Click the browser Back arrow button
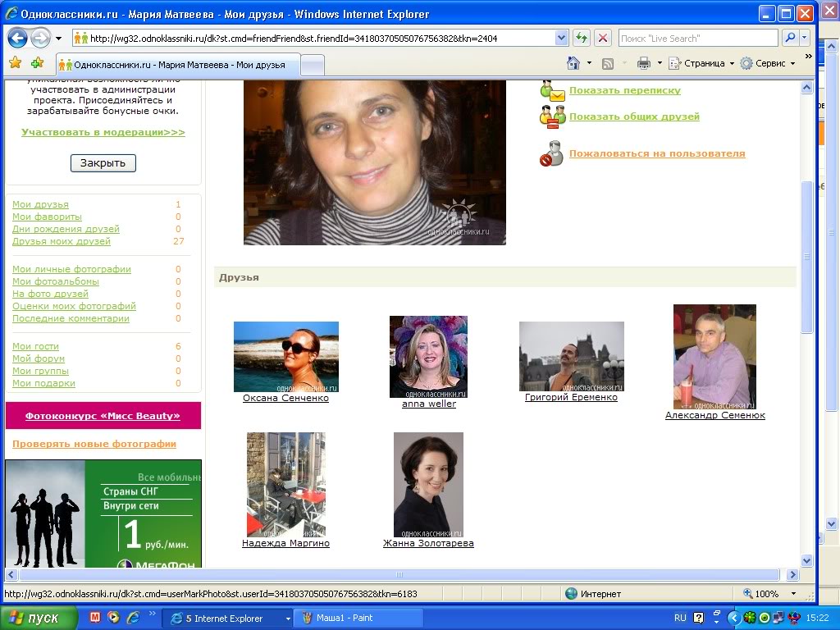The width and height of the screenshot is (840, 630). (18, 38)
